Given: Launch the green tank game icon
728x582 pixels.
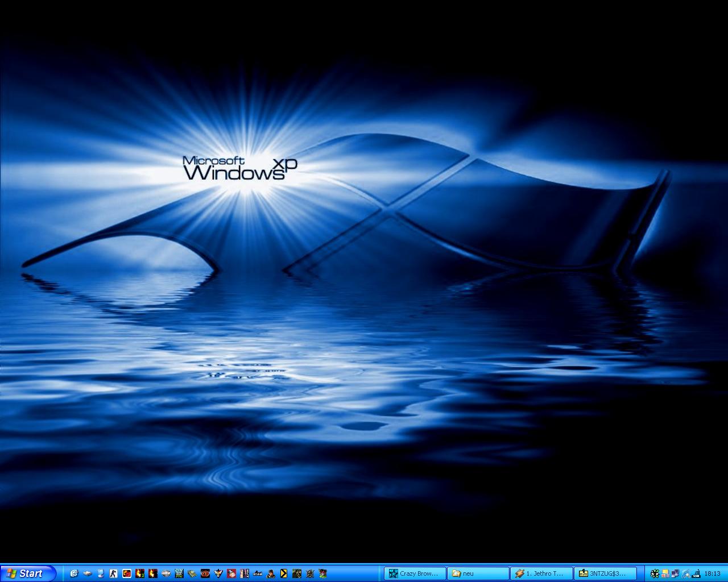Looking at the screenshot, I should (x=192, y=573).
